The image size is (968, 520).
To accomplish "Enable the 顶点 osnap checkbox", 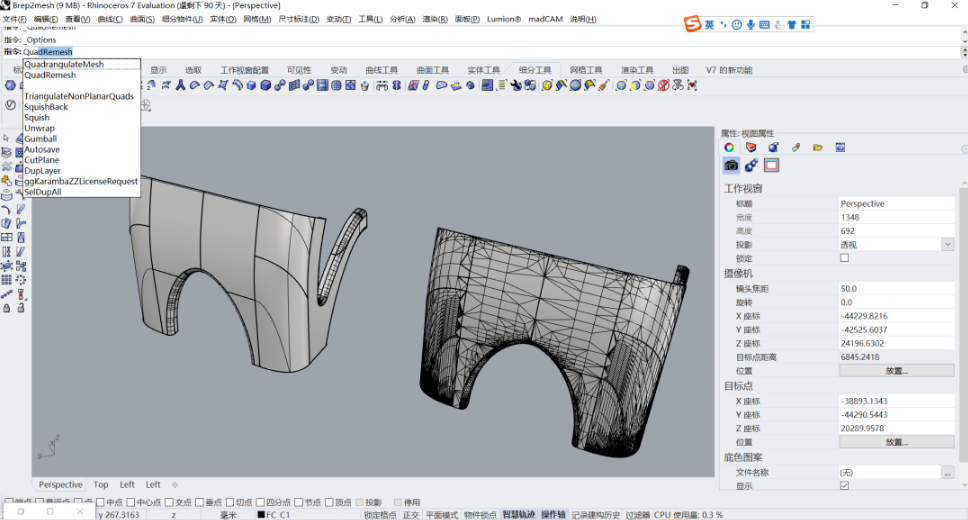I will [x=329, y=502].
